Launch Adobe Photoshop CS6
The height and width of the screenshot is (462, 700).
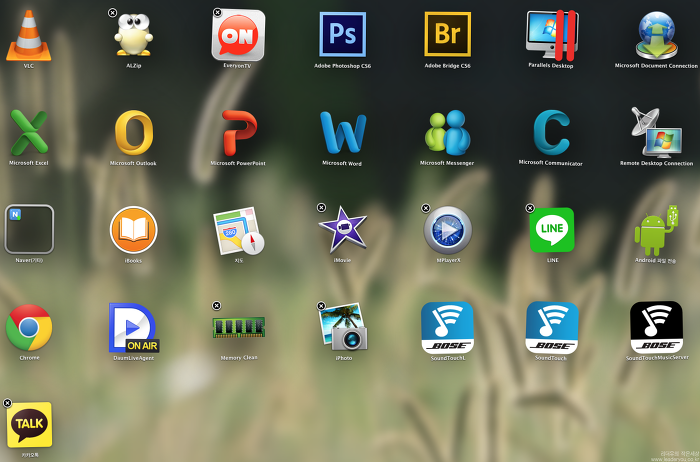[x=343, y=34]
